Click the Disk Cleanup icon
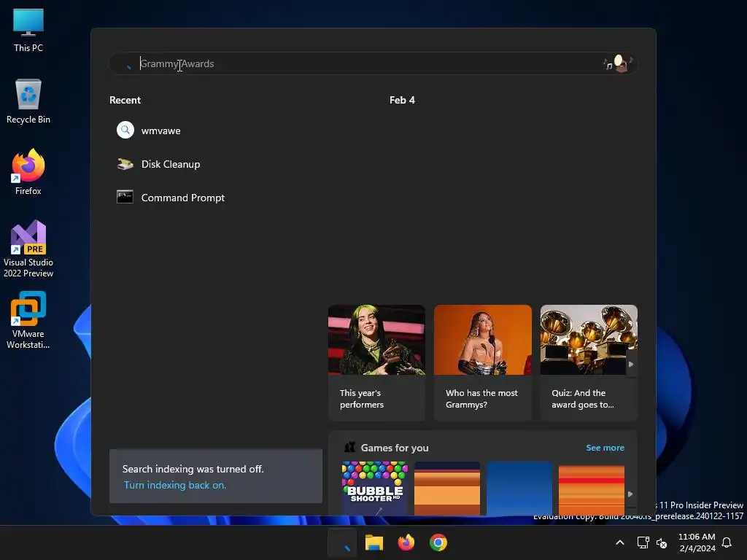747x560 pixels. pyautogui.click(x=125, y=164)
